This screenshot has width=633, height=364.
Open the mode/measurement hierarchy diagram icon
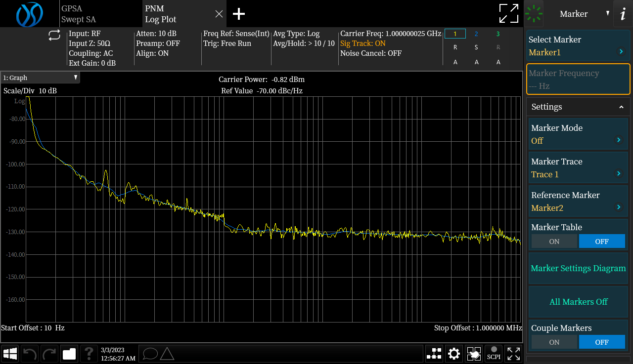(x=434, y=354)
